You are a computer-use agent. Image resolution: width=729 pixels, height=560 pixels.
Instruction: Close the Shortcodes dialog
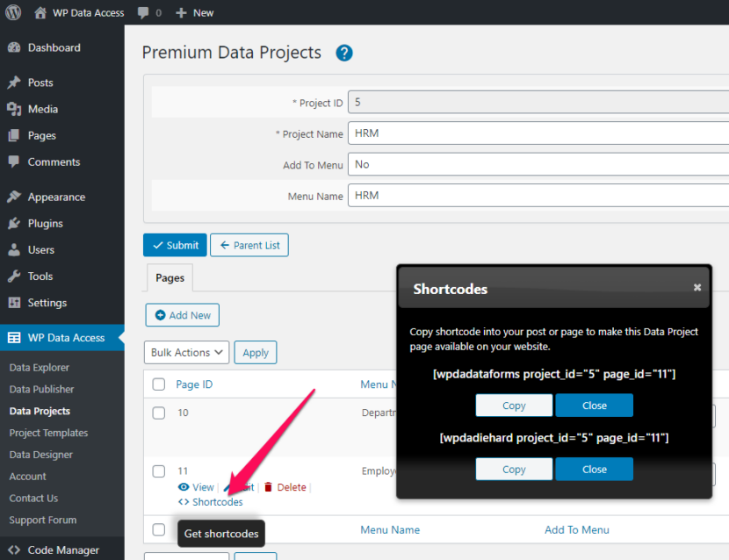(x=697, y=287)
